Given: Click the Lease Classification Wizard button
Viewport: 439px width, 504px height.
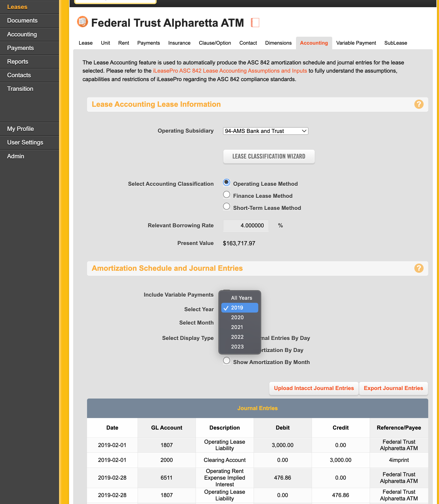Looking at the screenshot, I should tap(269, 156).
